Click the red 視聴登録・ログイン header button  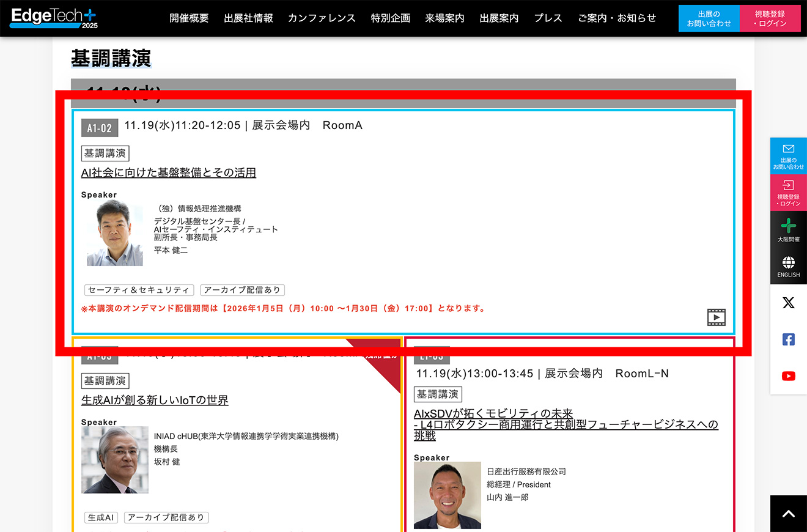coord(770,18)
